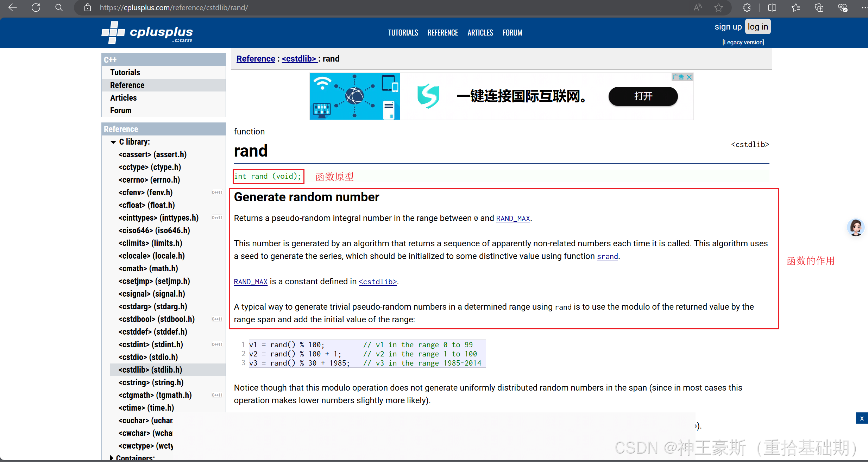Click the cplusplus.com logo
The height and width of the screenshot is (462, 868).
coord(147,33)
